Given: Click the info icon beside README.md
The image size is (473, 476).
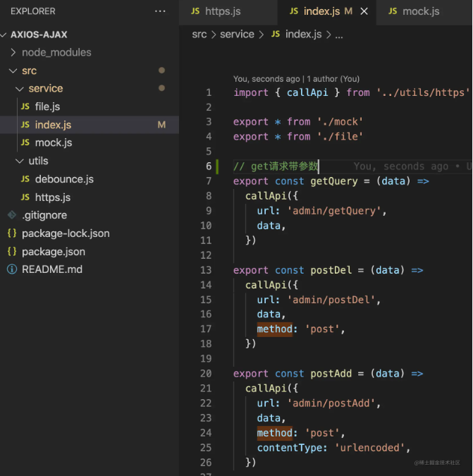Looking at the screenshot, I should click(x=12, y=269).
